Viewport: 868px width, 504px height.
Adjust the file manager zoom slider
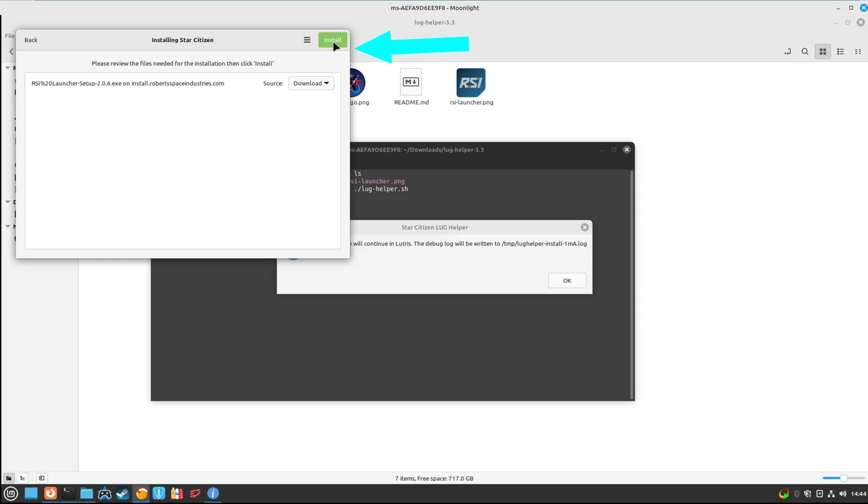844,478
